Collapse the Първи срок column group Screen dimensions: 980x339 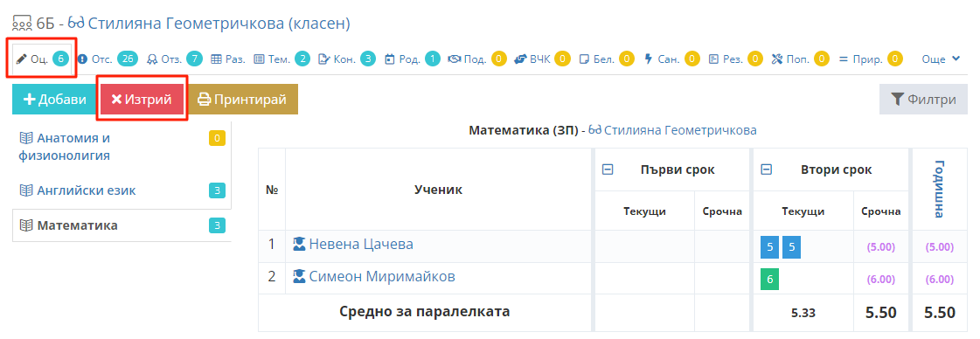point(607,169)
